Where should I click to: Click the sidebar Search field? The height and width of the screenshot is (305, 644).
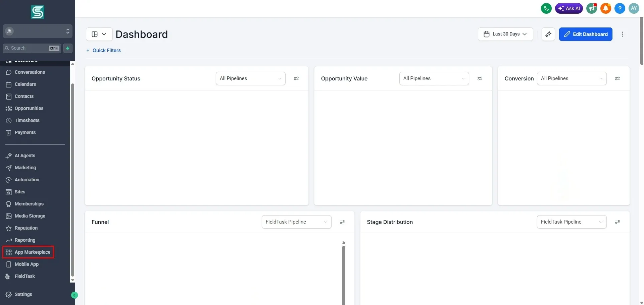tap(32, 48)
